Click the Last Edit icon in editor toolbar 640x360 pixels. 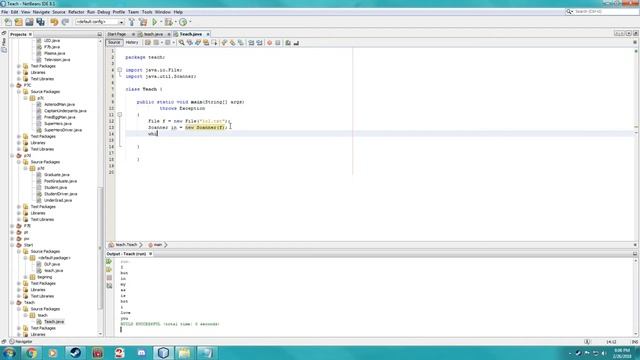click(148, 42)
